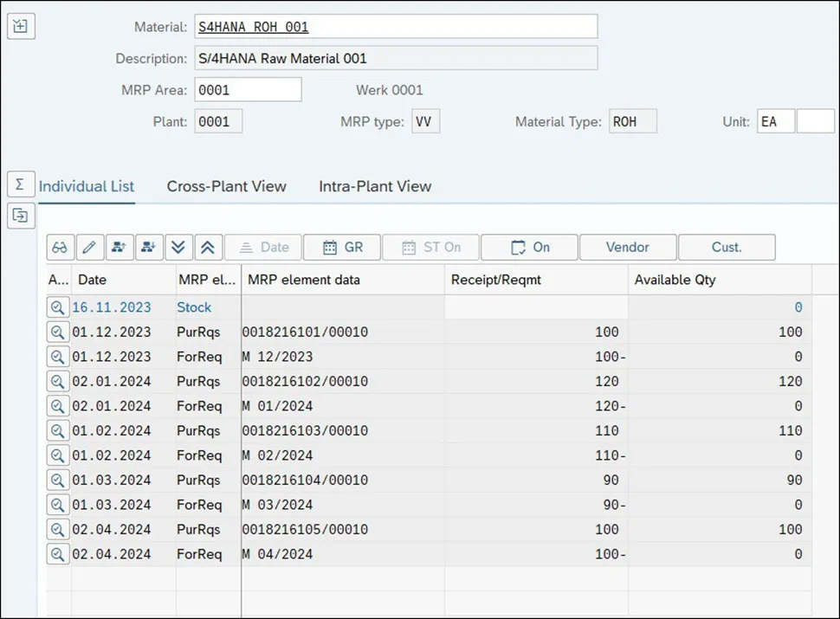
Task: Collapse all rows with double-up chevron
Action: 207,248
